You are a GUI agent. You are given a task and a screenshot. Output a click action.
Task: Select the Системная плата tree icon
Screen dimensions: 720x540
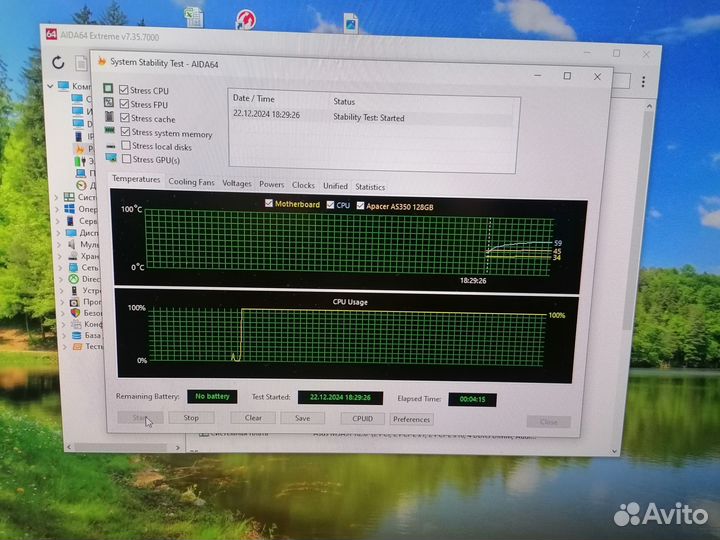point(69,197)
